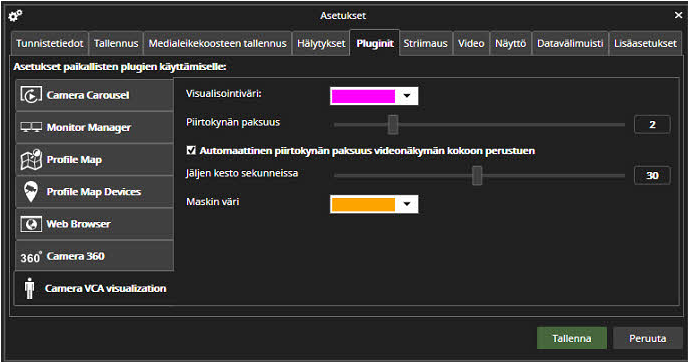Go to the Lisäasetukset tab
Image resolution: width=692 pixels, height=364 pixels.
click(645, 43)
